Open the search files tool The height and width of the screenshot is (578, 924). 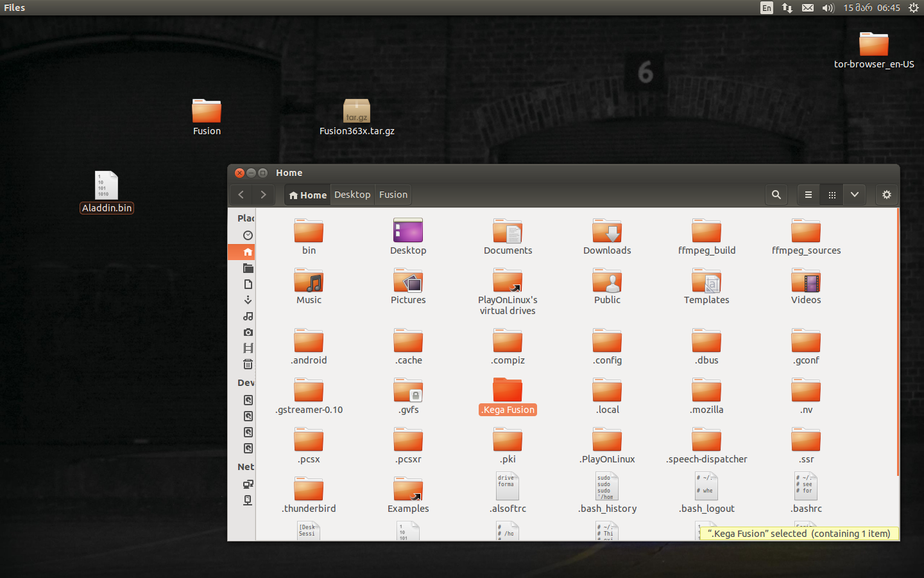click(776, 195)
